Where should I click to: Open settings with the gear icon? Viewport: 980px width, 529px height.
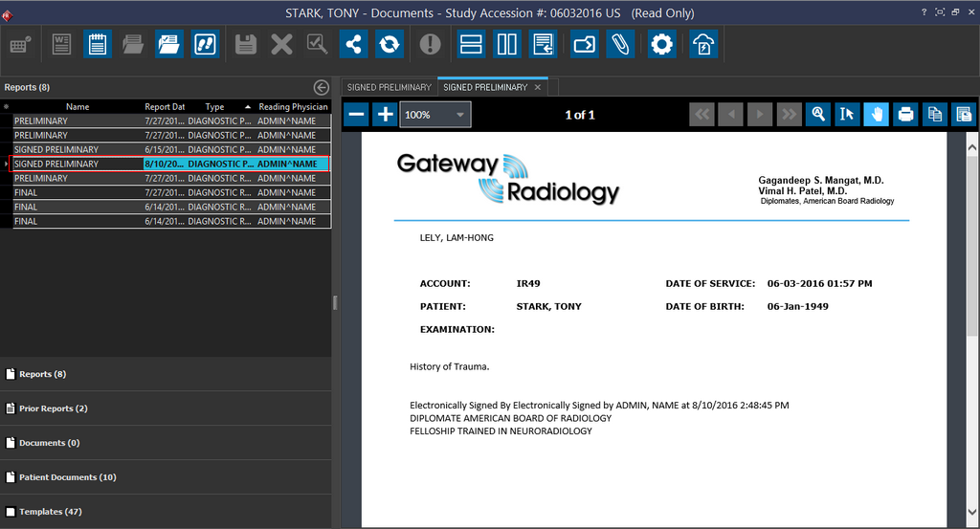(661, 44)
